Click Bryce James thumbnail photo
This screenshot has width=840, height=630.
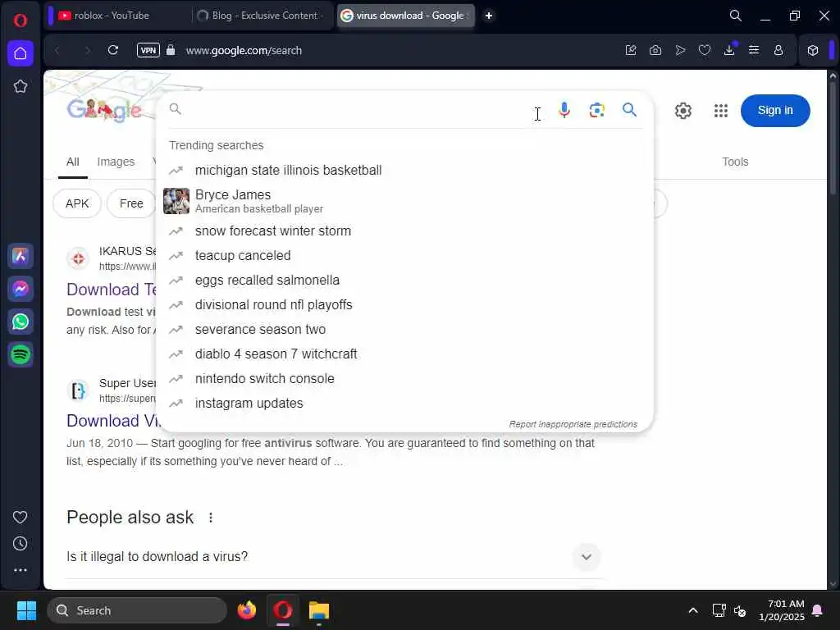pyautogui.click(x=176, y=201)
